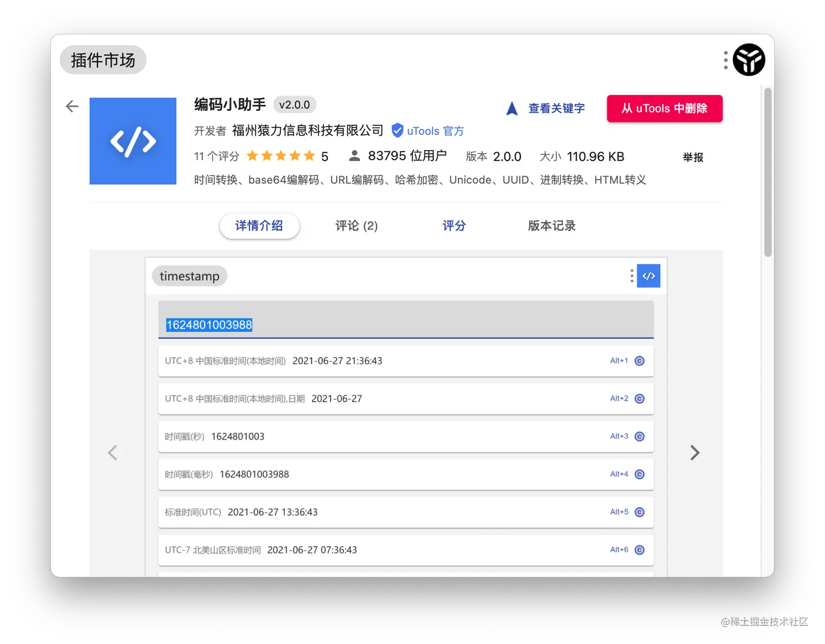Screen dimensions: 825x644
Task: Click the plugin title 编码小助手
Action: pos(230,104)
